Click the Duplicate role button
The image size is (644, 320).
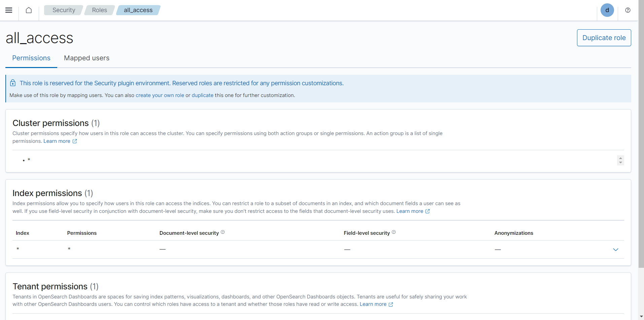pyautogui.click(x=604, y=38)
